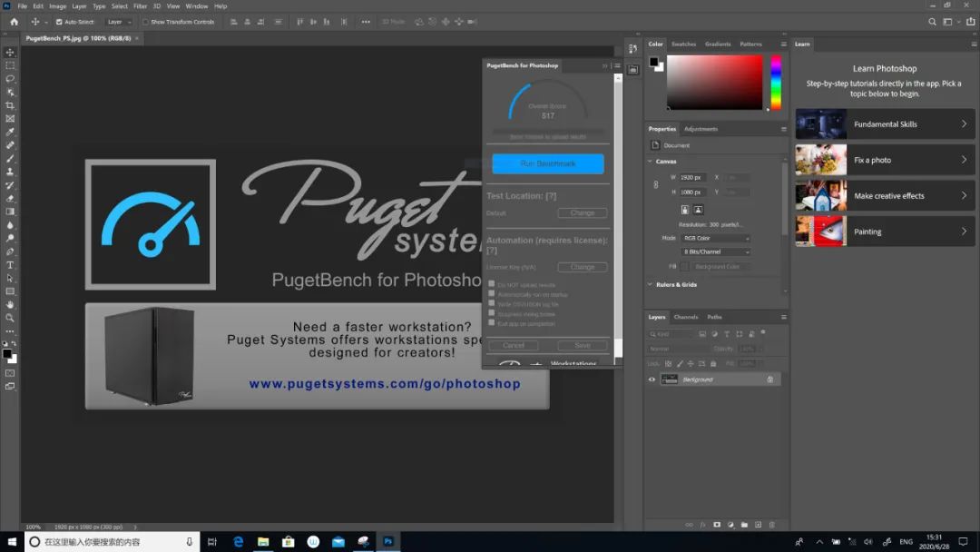Check Suppress dialog boxes option
This screenshot has height=552, width=980.
[x=491, y=312]
